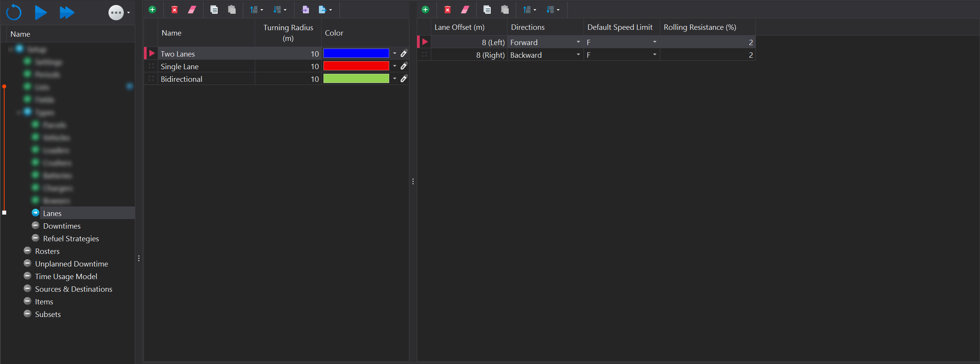Add a new lane offset row in right panel
Screen dimensions: 980x364
(x=425, y=10)
